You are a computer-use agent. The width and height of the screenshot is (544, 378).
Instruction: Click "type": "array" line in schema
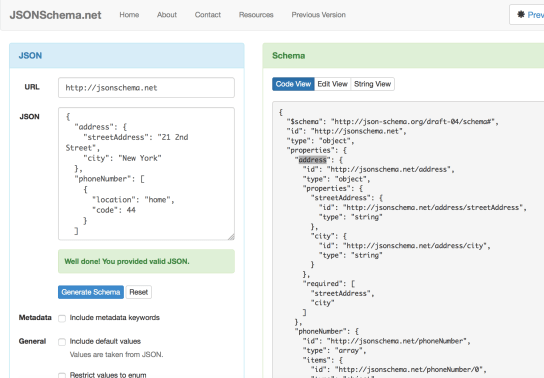tap(334, 350)
